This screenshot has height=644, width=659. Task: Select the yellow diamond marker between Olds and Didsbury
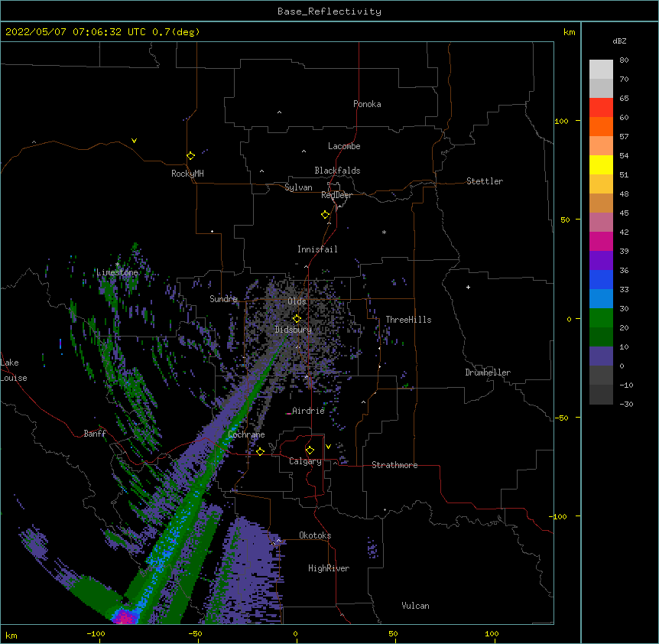coord(297,318)
